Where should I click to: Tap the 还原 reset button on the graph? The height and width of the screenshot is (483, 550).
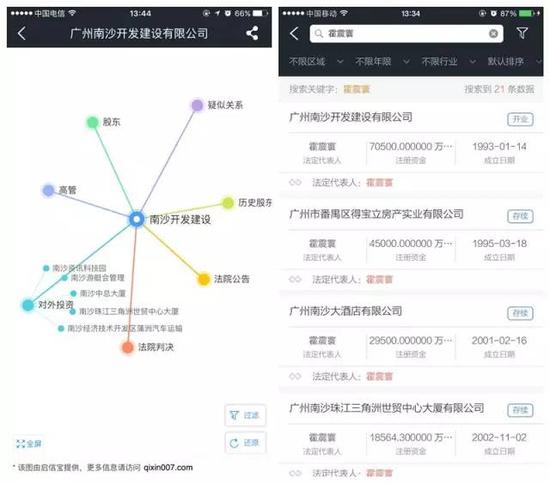(x=245, y=443)
